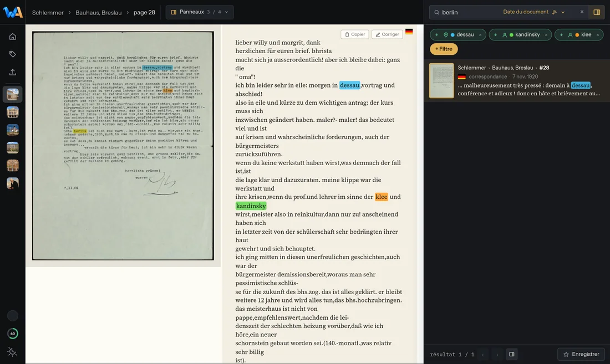Open the search result document thumbnail
The width and height of the screenshot is (610, 364).
441,80
